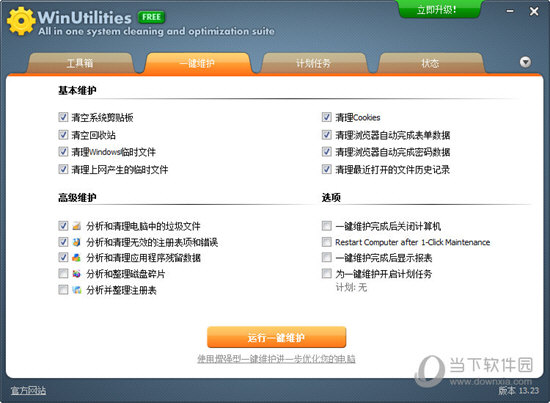Uncheck 分析和清理电脑中的垃圾文件 checkbox
Screen dimensions: 550x403
63,226
